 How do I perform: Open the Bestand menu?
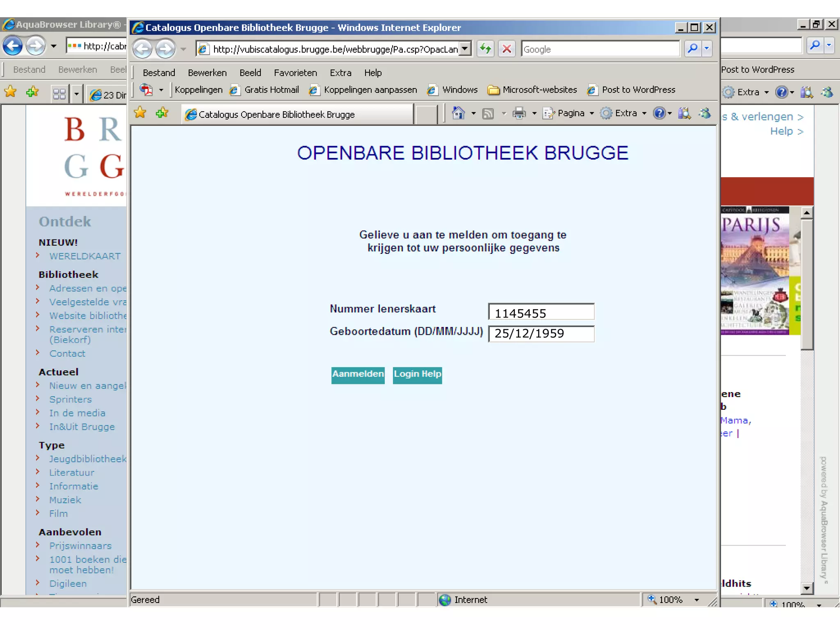[159, 73]
